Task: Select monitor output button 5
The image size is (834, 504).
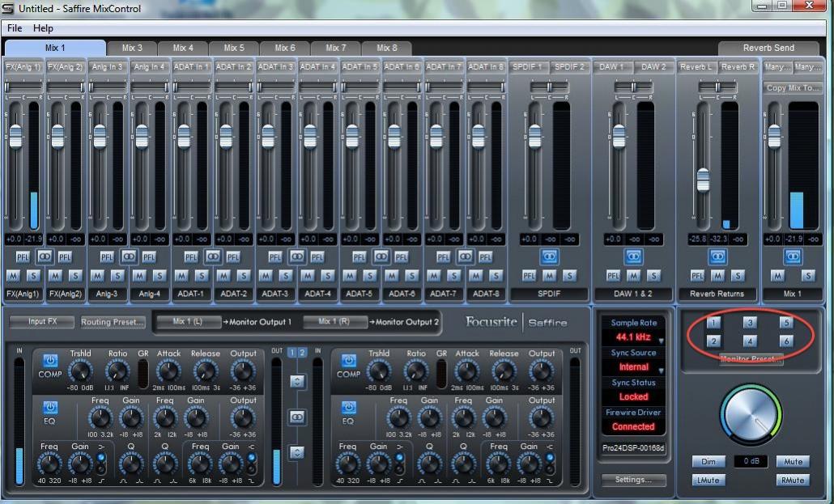Action: [x=786, y=322]
